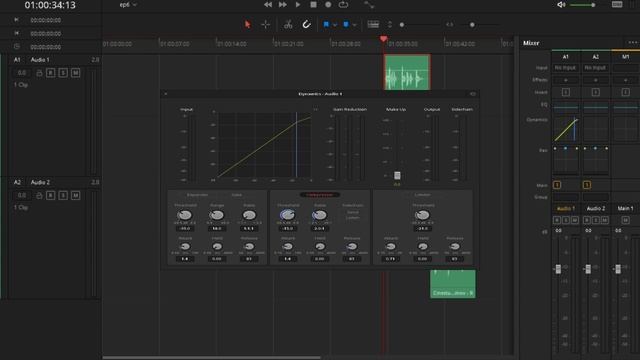Edit the Compressor Threshold value field
This screenshot has width=640, height=360.
(287, 228)
